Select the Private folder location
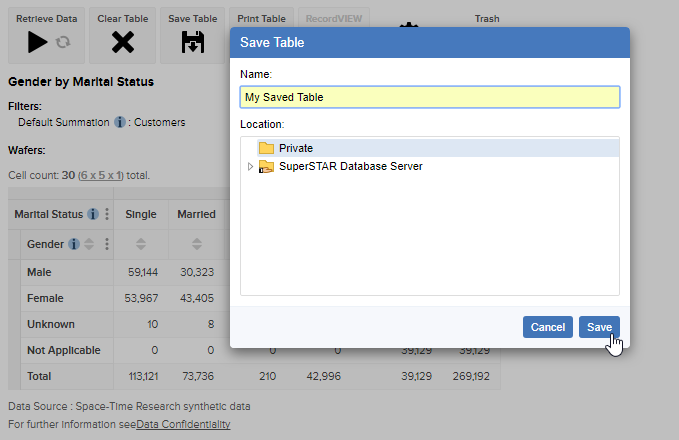This screenshot has height=440, width=679. point(295,148)
